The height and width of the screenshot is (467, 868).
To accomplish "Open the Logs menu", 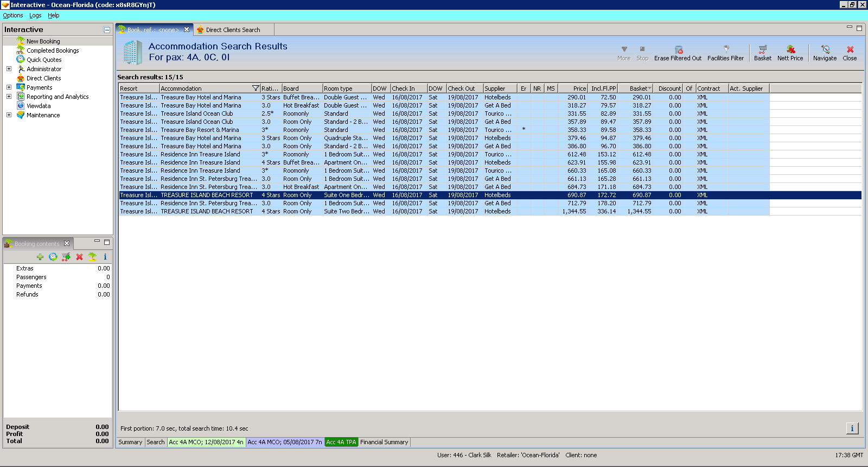I will pyautogui.click(x=35, y=15).
